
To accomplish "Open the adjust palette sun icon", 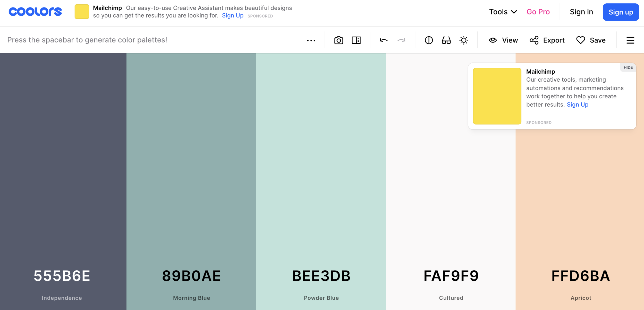I will [x=464, y=40].
